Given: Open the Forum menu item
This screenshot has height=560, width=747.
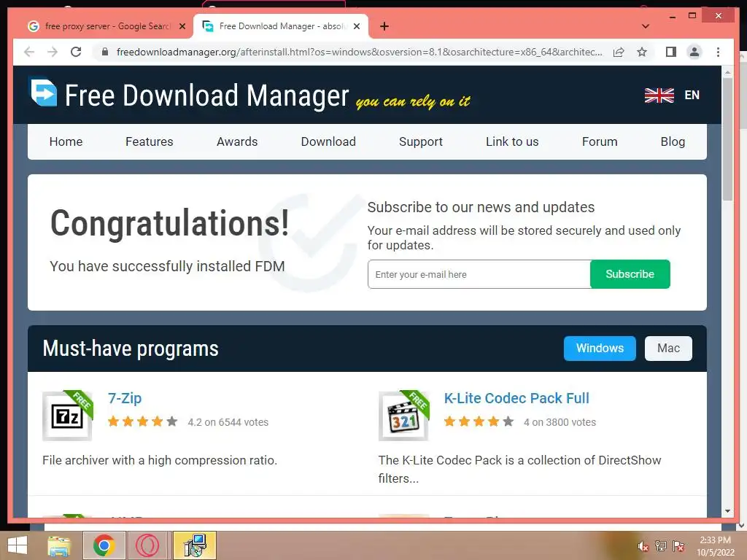Looking at the screenshot, I should pyautogui.click(x=600, y=141).
